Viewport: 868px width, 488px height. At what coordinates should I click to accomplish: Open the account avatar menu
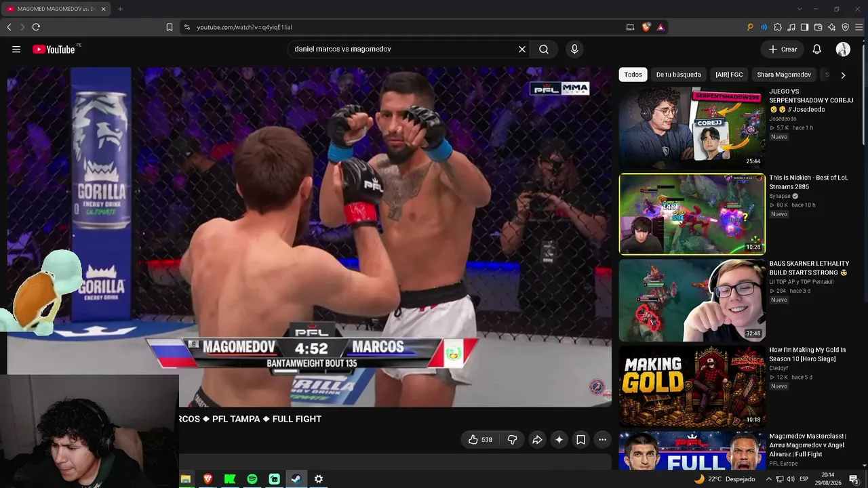click(x=843, y=49)
